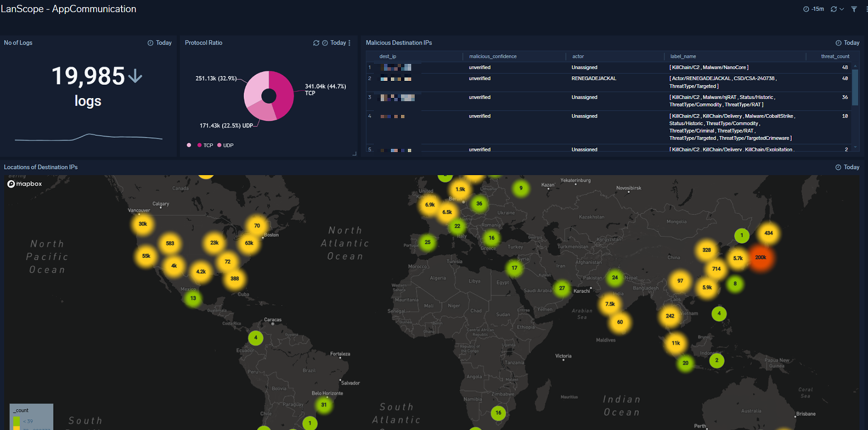Toggle the unlabeled light pink legend entry

pos(189,145)
